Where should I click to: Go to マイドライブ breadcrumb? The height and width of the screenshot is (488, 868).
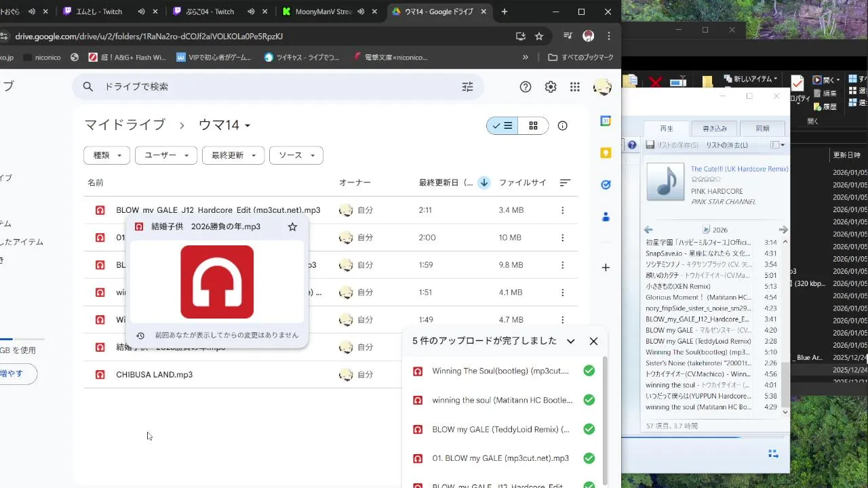(125, 125)
